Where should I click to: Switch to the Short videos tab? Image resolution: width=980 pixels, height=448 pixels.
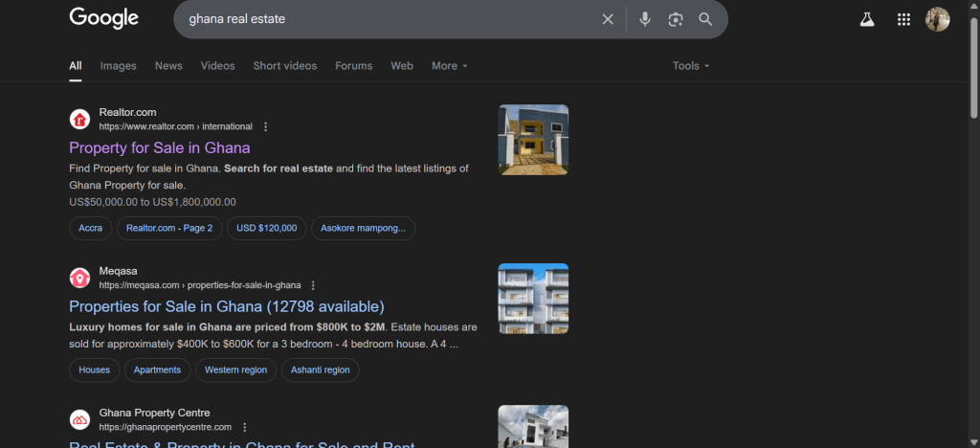285,66
